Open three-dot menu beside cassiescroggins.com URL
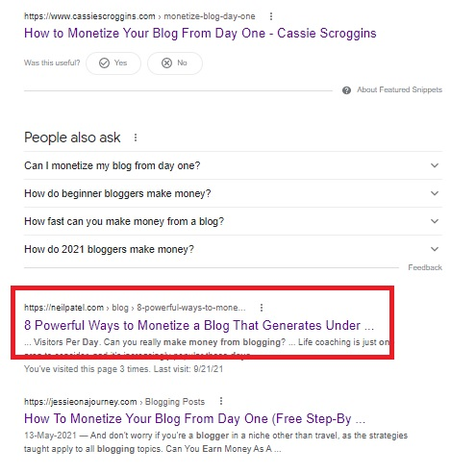Screen dimensions: 476x474 (271, 16)
